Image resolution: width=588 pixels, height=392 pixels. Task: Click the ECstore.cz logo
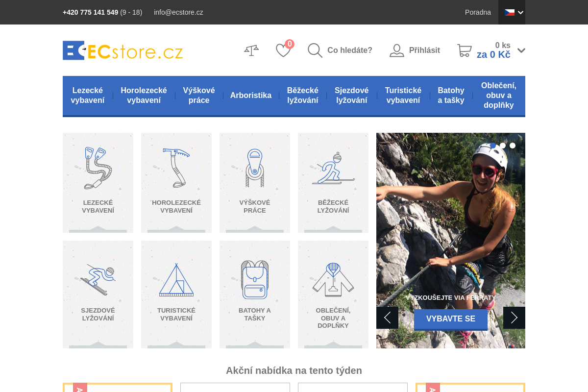(x=122, y=50)
